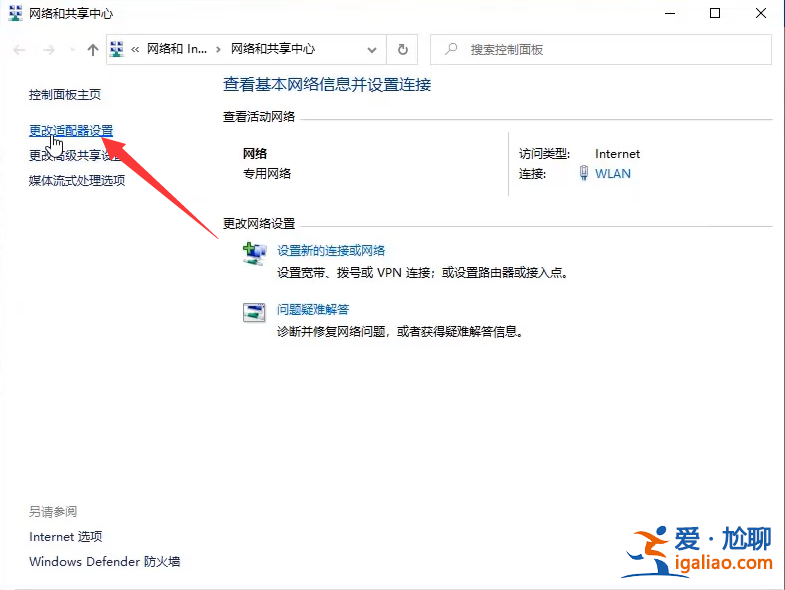Refresh the control panel page

point(403,50)
